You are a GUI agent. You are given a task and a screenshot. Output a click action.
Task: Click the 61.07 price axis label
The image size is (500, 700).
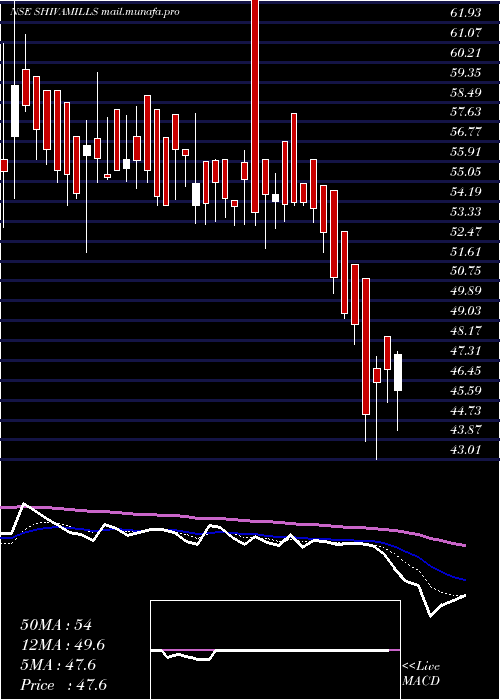pyautogui.click(x=466, y=33)
